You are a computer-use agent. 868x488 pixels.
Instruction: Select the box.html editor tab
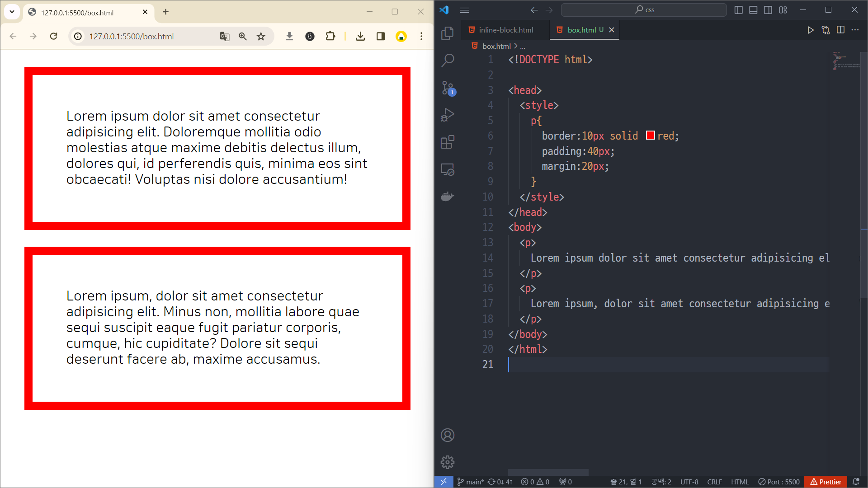(x=581, y=30)
